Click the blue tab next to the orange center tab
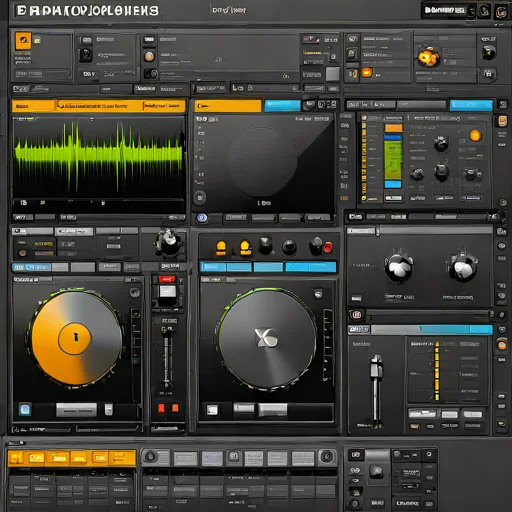 282,106
